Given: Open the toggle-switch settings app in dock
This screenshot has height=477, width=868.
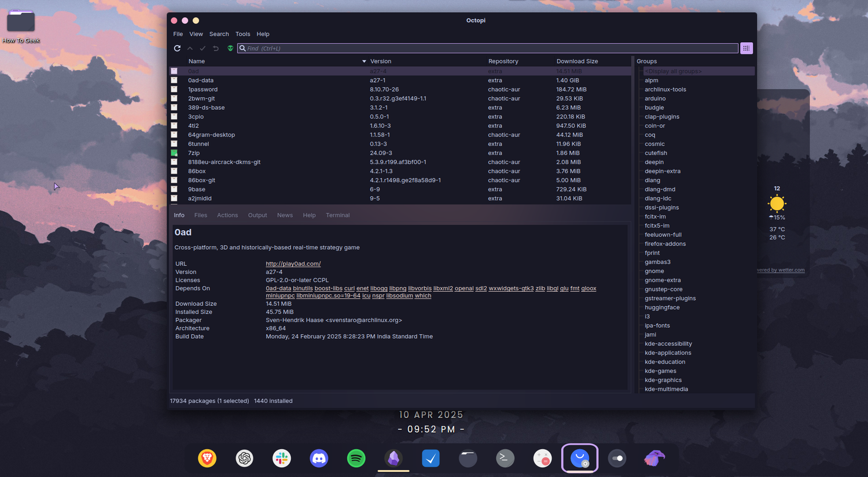Looking at the screenshot, I should 617,458.
